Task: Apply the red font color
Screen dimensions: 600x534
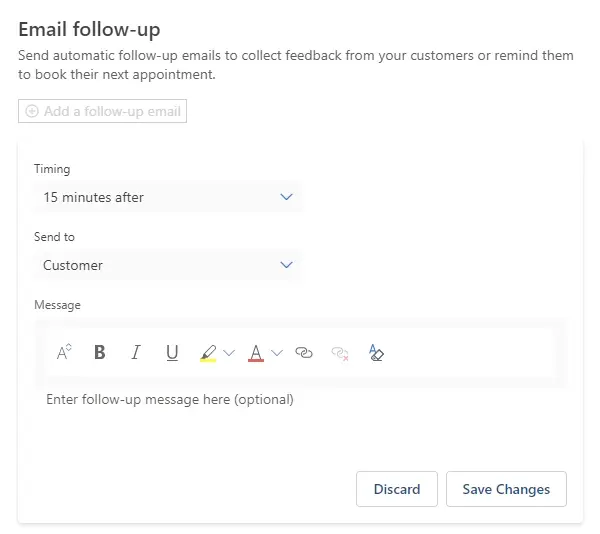Action: [256, 352]
